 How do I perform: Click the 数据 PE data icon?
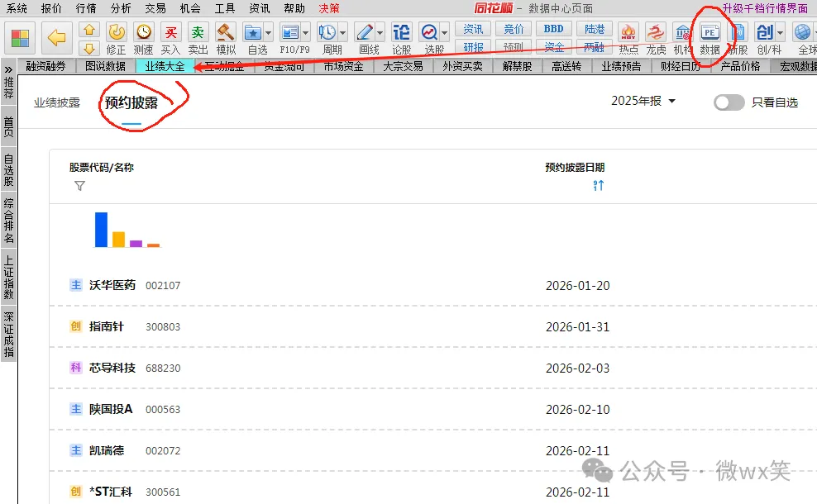click(x=709, y=33)
